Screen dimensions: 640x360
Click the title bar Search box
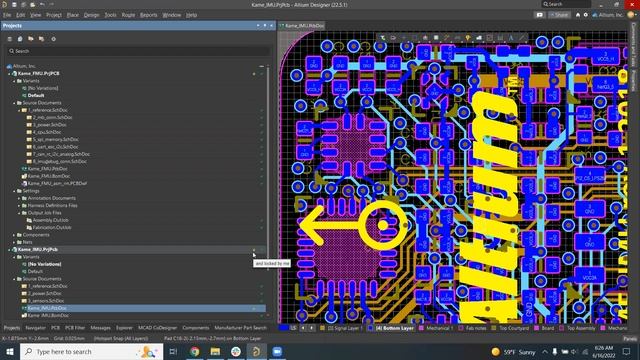(566, 4)
